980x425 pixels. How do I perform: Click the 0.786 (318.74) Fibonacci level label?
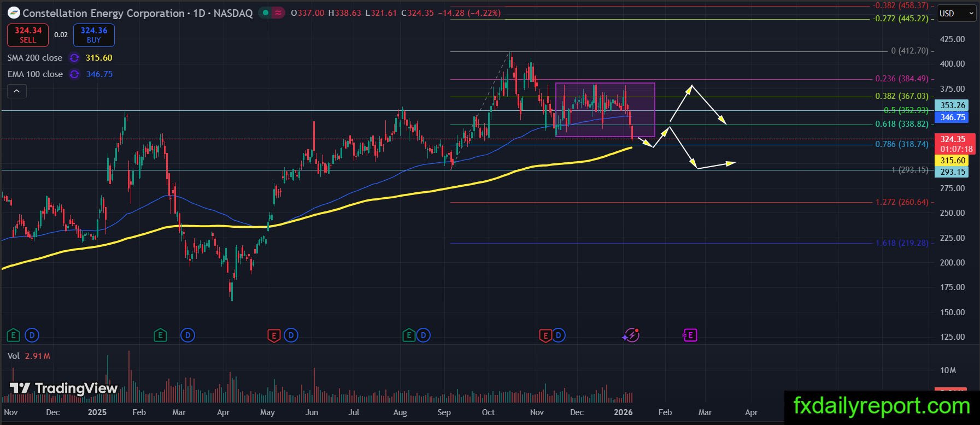(902, 144)
